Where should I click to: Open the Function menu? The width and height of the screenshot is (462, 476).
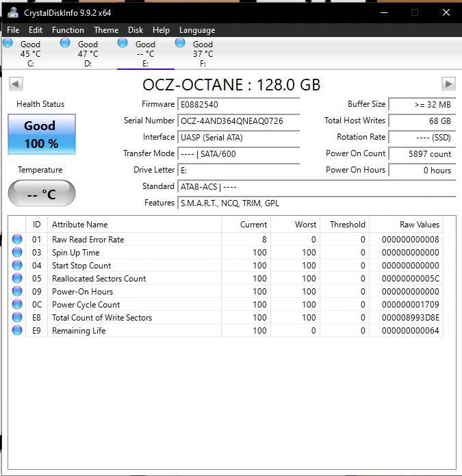click(68, 30)
